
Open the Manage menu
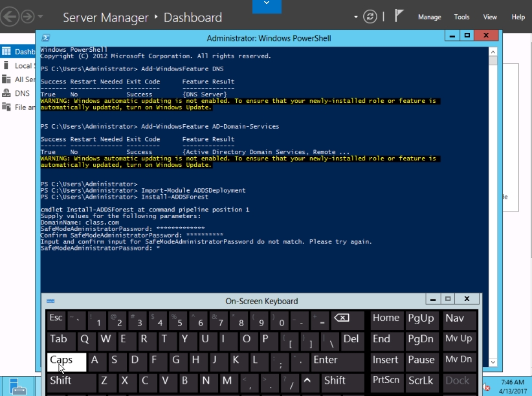coord(429,17)
